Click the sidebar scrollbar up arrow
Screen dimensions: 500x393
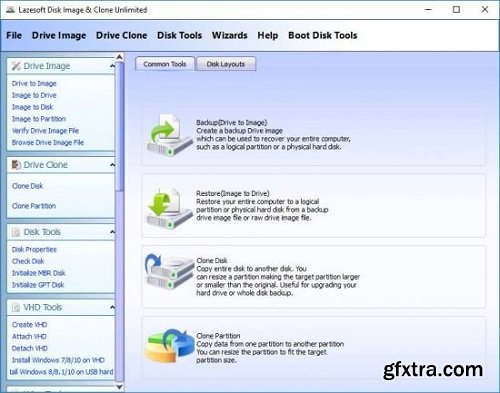point(119,57)
